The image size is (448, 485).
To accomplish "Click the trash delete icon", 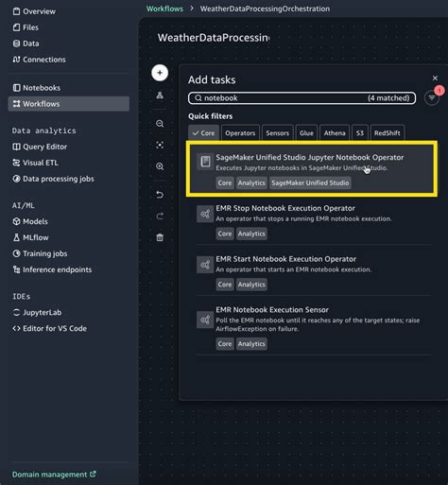I will click(x=160, y=237).
